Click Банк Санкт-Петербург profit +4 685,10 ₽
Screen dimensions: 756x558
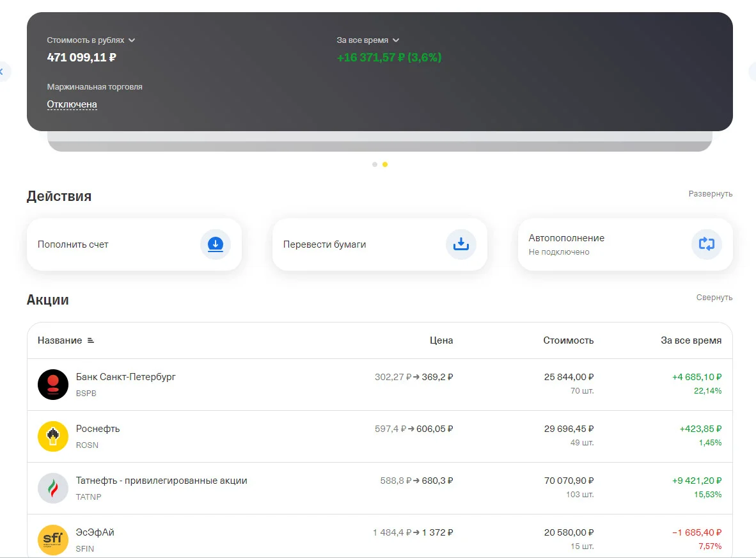tap(697, 377)
